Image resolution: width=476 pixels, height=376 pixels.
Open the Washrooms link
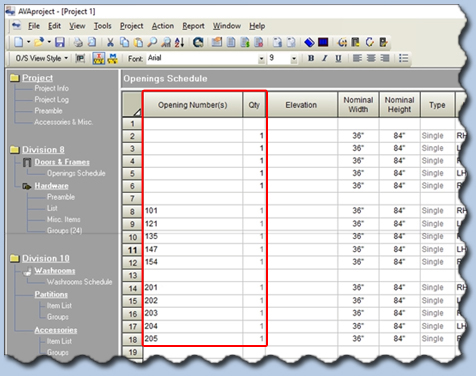pyautogui.click(x=55, y=271)
